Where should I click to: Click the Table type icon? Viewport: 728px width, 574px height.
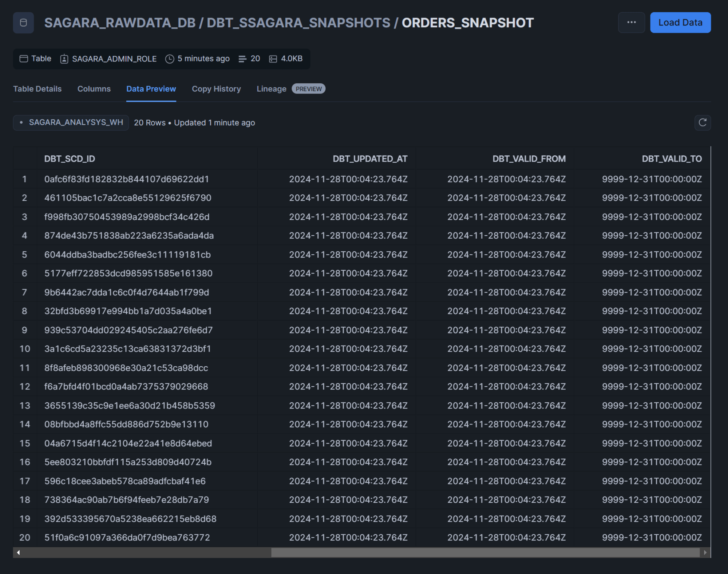point(24,59)
